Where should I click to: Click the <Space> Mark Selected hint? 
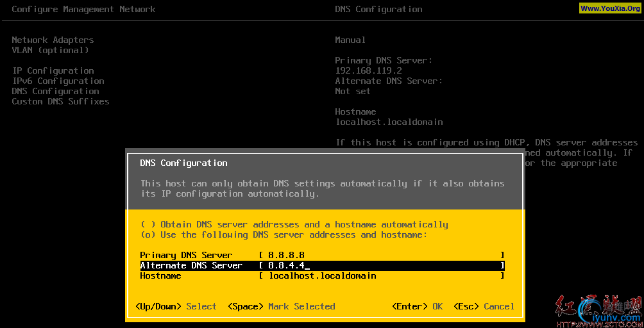282,306
